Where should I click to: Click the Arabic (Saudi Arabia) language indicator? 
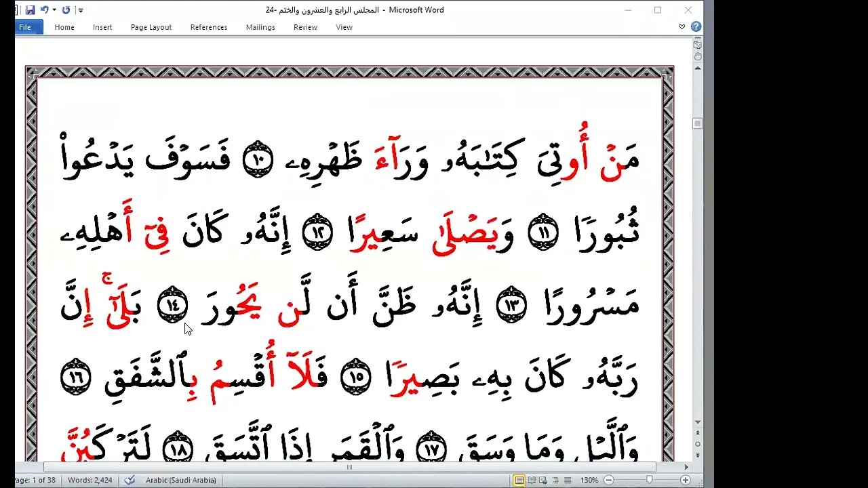point(181,480)
